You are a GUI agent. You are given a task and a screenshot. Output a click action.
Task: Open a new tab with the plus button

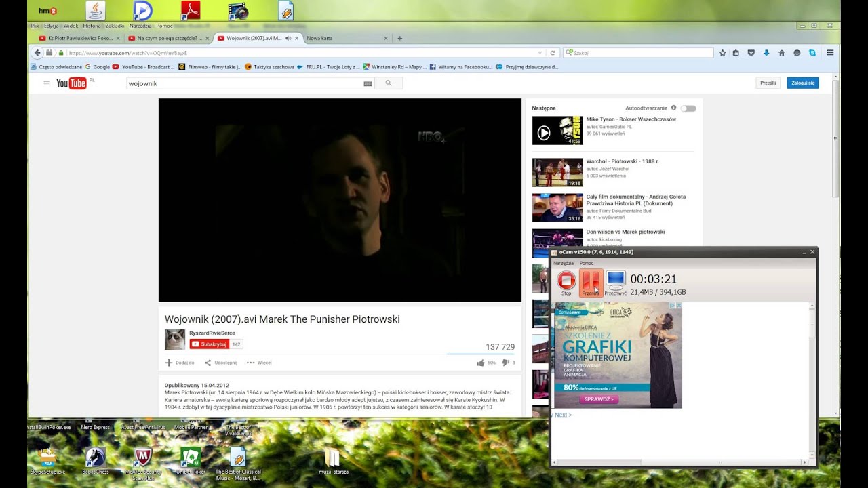[x=399, y=38]
